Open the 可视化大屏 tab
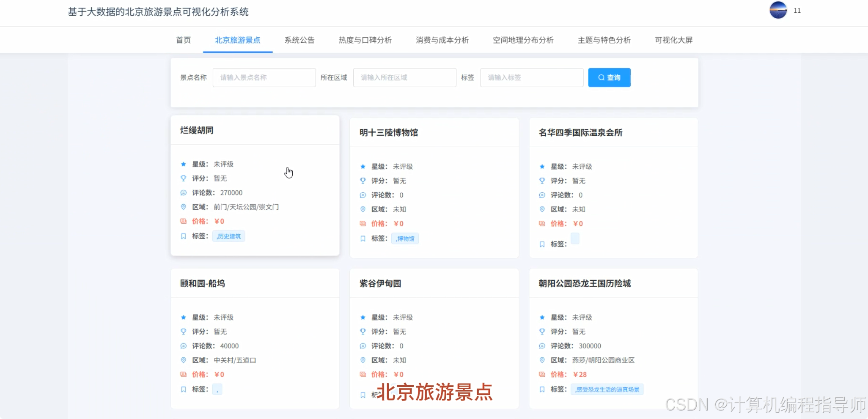This screenshot has width=868, height=419. tap(673, 40)
